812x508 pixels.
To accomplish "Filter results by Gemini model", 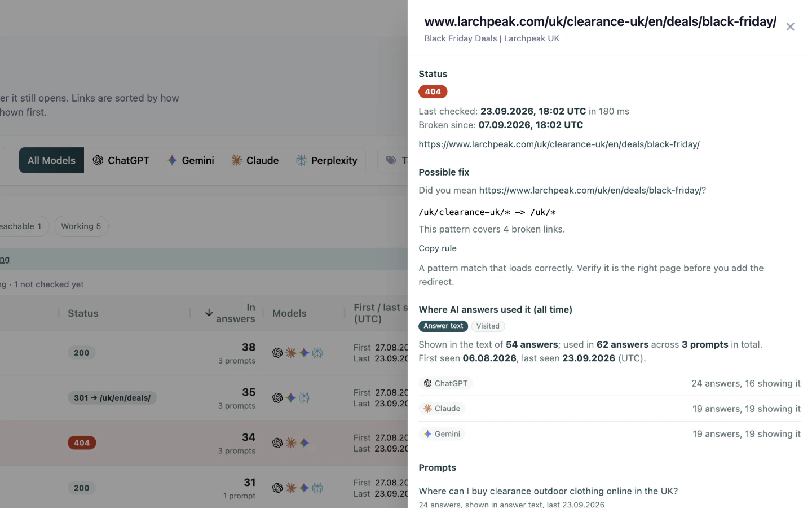I will point(191,160).
